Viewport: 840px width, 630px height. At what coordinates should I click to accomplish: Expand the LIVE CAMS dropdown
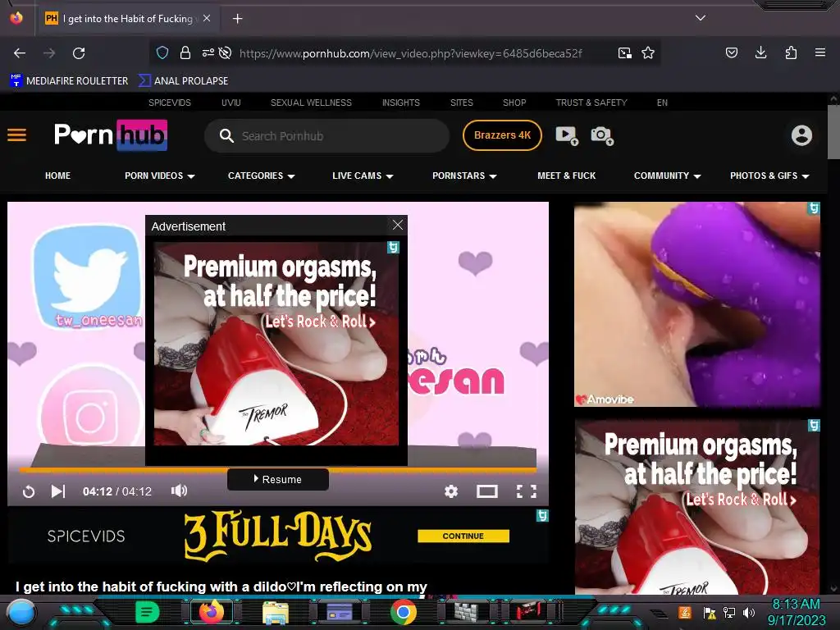[x=363, y=176]
